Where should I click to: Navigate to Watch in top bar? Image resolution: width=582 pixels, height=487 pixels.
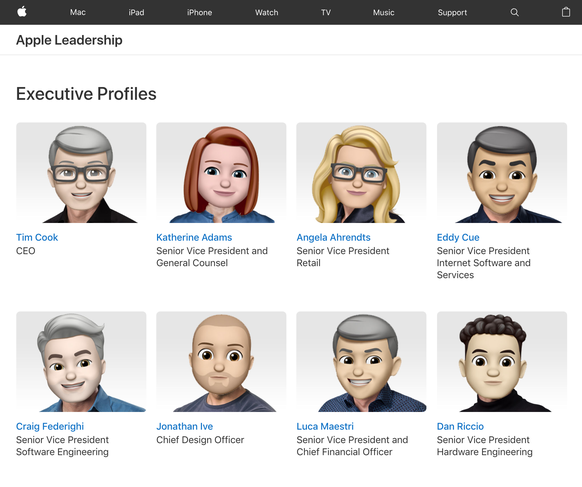point(266,12)
